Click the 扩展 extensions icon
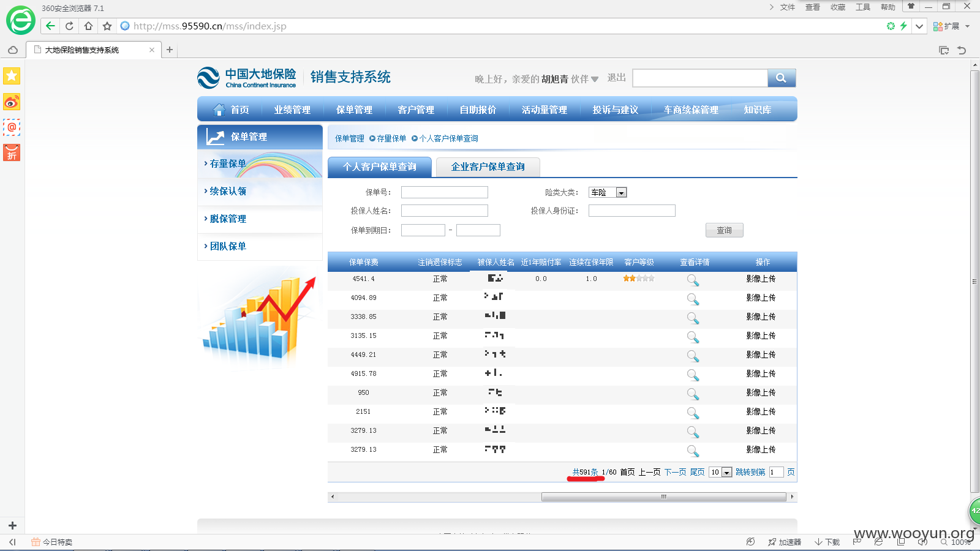This screenshot has width=980, height=551. click(x=938, y=26)
